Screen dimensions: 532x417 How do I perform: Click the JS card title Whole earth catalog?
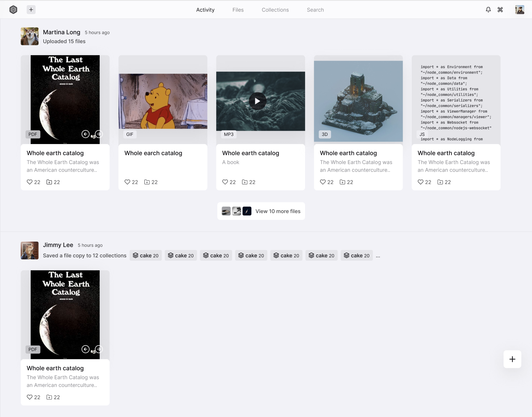pyautogui.click(x=446, y=153)
